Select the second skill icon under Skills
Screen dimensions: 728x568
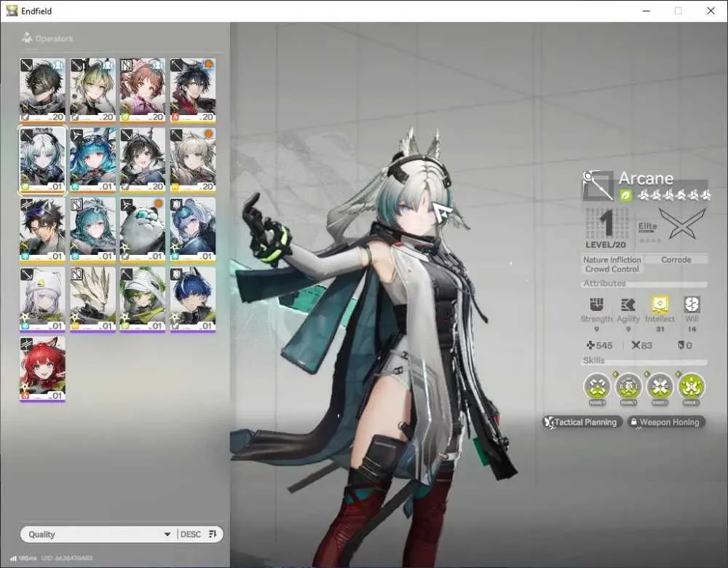[629, 387]
